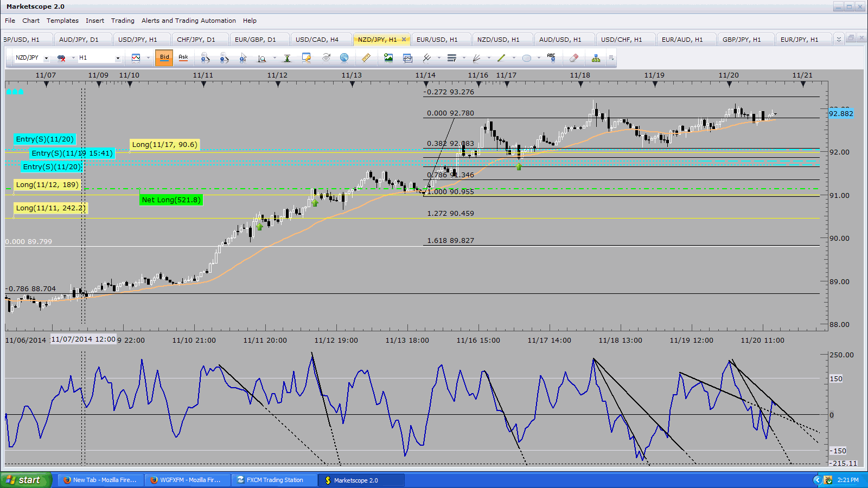Expand the chart tabs overflow list

pyautogui.click(x=839, y=39)
